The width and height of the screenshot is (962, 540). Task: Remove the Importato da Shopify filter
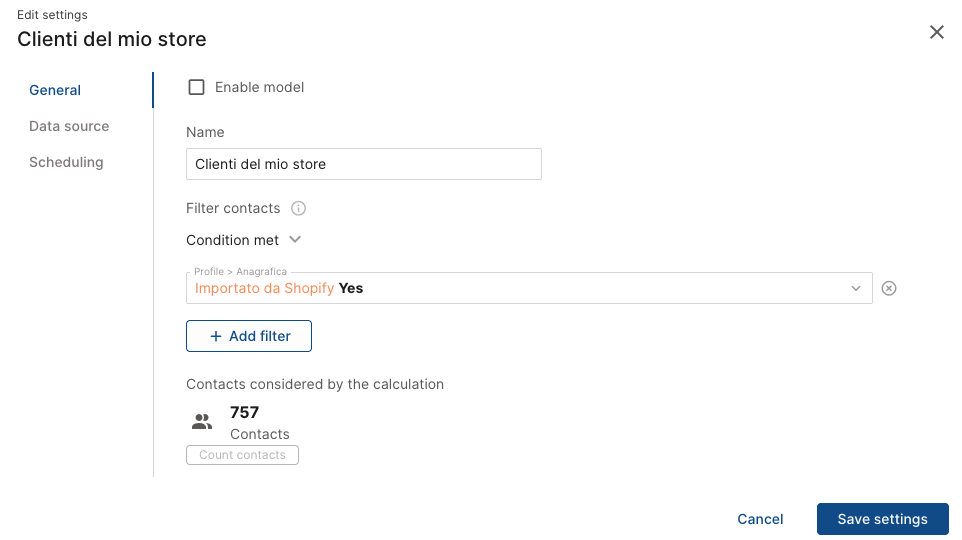(x=889, y=288)
